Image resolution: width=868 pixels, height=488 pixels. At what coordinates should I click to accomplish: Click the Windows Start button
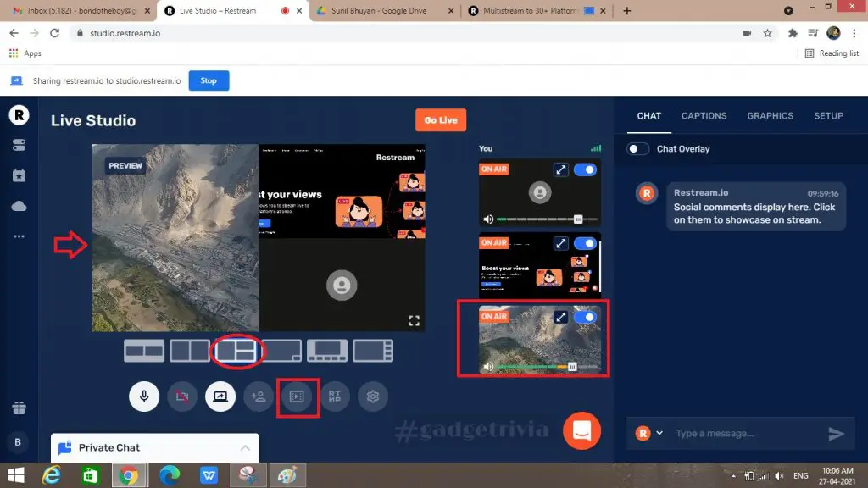pos(15,475)
